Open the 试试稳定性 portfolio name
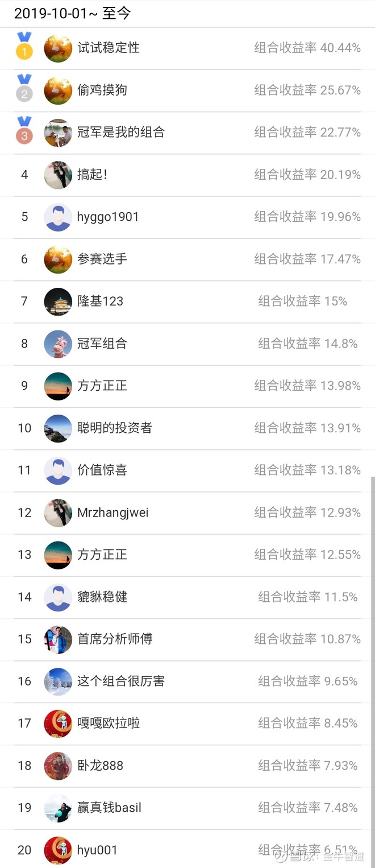This screenshot has width=375, height=868. coord(109,48)
